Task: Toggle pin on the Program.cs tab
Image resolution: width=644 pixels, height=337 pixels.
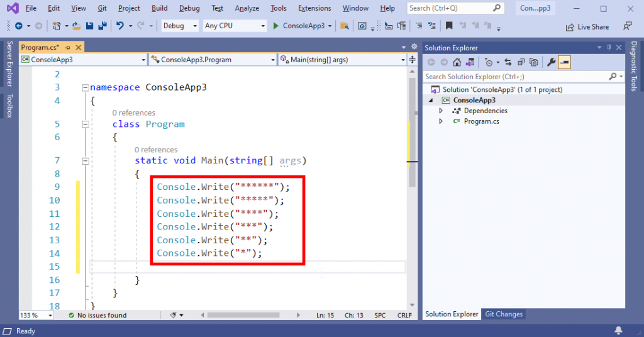Action: click(x=68, y=48)
